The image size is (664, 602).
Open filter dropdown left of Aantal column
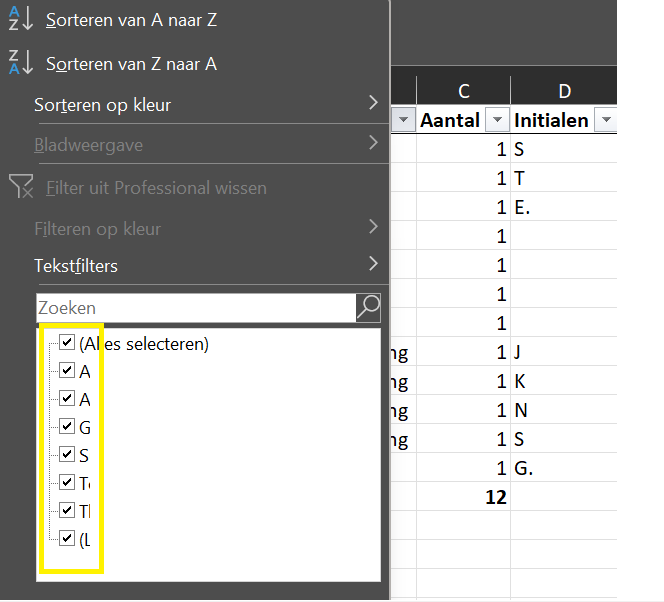403,121
